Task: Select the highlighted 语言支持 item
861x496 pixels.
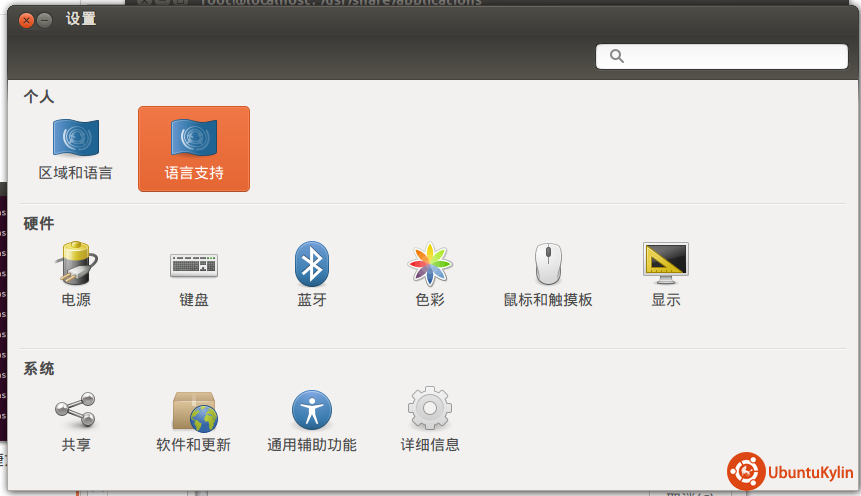Action: coord(194,148)
